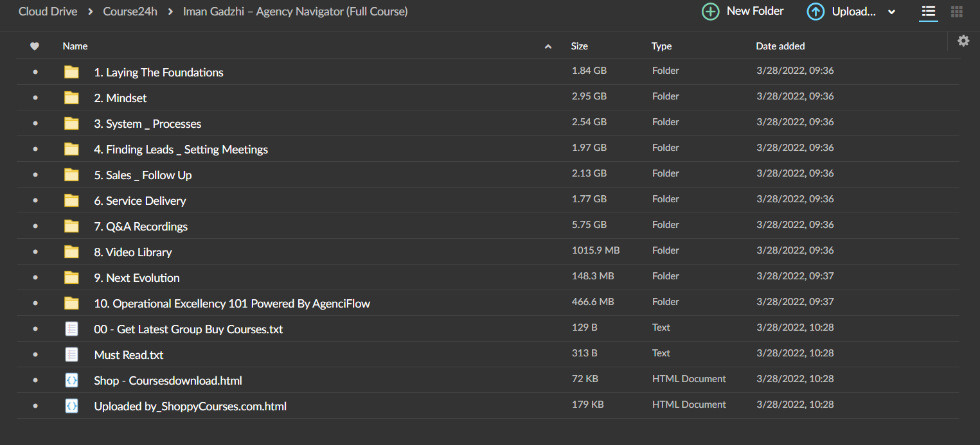Select 7. Q&A Recordings folder name
This screenshot has height=445, width=980.
141,227
